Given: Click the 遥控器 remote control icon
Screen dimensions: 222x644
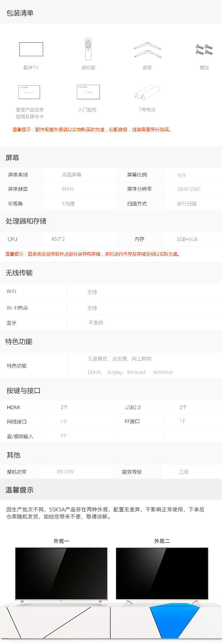Looking at the screenshot, I should (x=88, y=49).
